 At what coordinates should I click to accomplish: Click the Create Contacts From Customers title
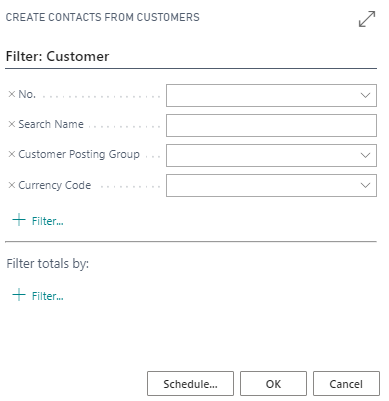(103, 17)
